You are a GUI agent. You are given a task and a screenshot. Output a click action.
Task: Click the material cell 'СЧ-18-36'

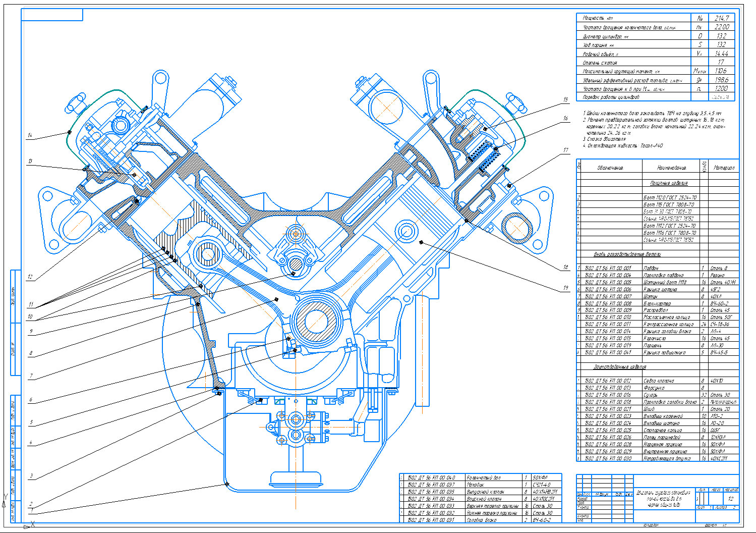[x=720, y=325]
